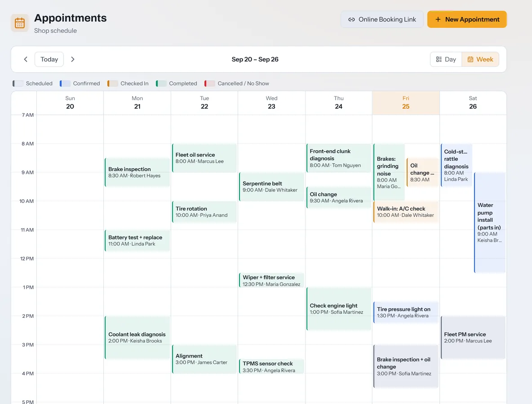Screen dimensions: 532x404
Task: Click the Scheduled legend swatch
Action: pyautogui.click(x=18, y=83)
